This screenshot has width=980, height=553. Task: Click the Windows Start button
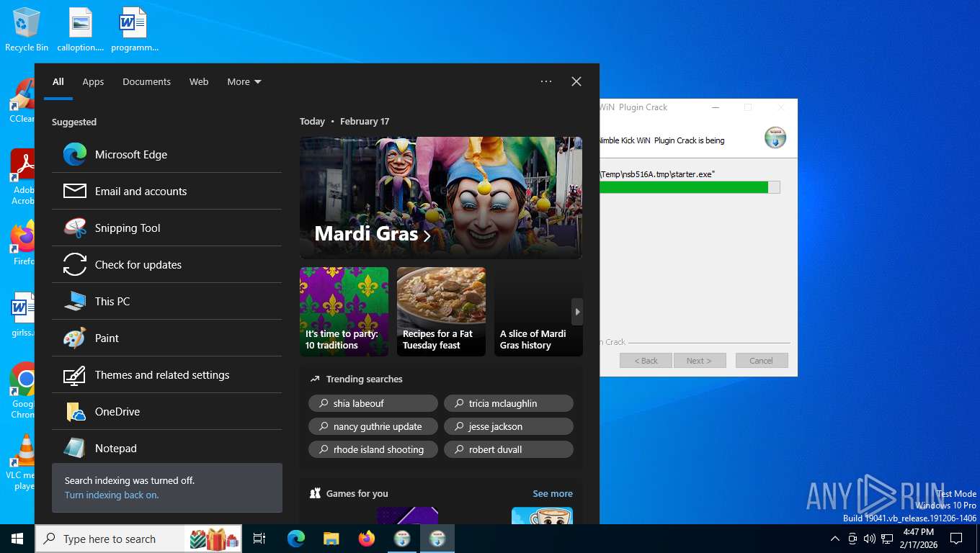(17, 539)
